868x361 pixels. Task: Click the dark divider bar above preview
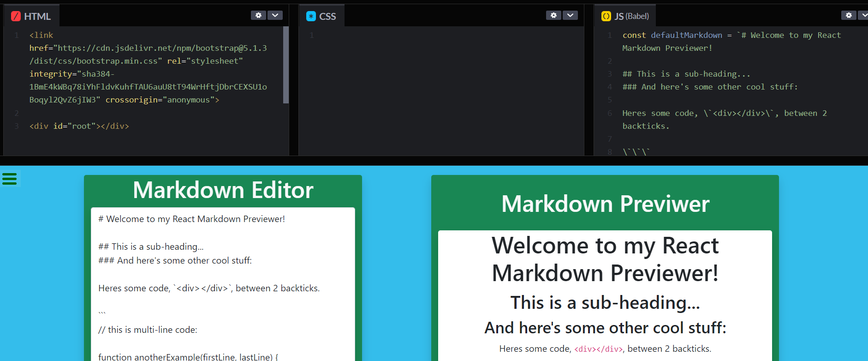click(x=434, y=161)
